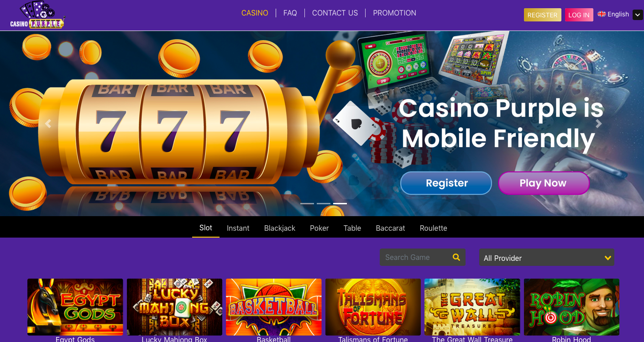Open the All Provider dropdown
The height and width of the screenshot is (342, 644).
(546, 258)
